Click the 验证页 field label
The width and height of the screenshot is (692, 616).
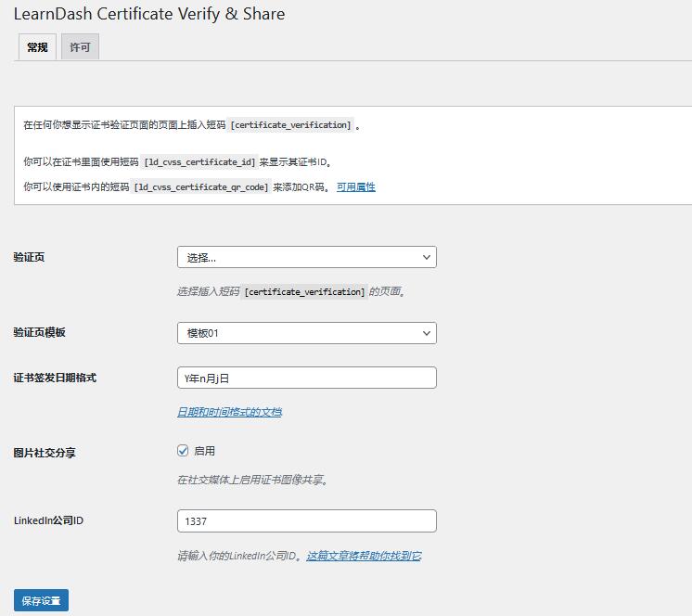29,257
